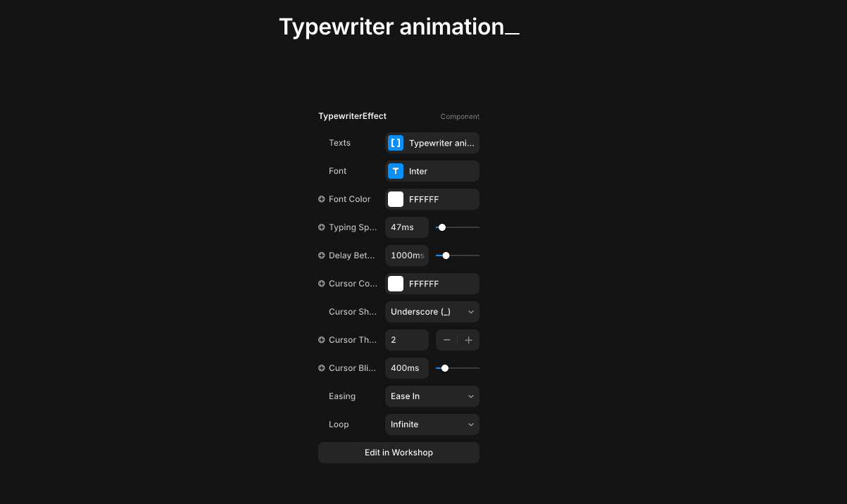The height and width of the screenshot is (504, 847).
Task: Click the Cursor Sh... label
Action: [x=353, y=312]
